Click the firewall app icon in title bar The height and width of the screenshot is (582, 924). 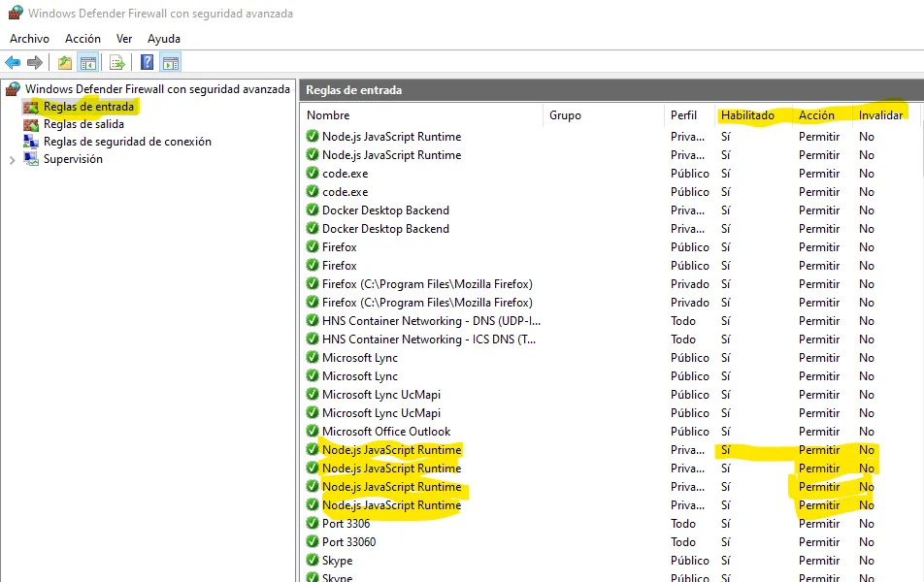[16, 13]
